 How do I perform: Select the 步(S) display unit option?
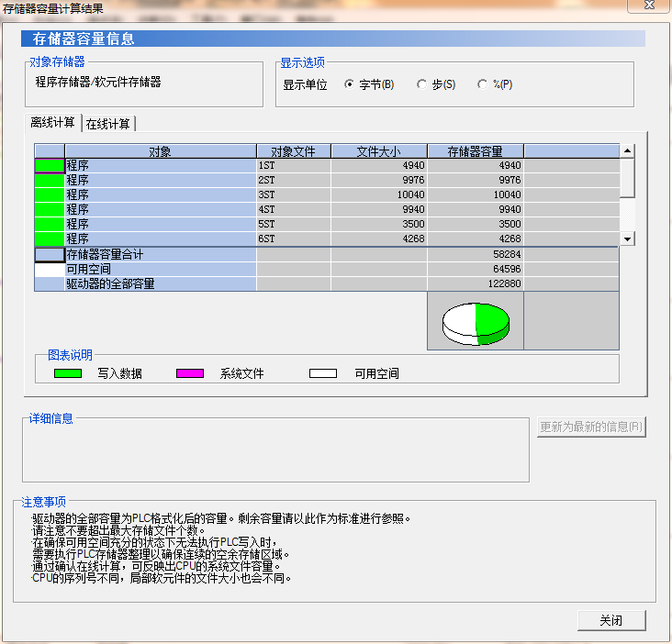422,84
